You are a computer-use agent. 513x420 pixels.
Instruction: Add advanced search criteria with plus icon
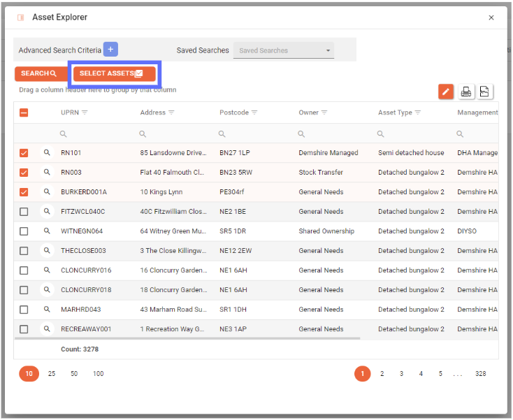[x=110, y=50]
